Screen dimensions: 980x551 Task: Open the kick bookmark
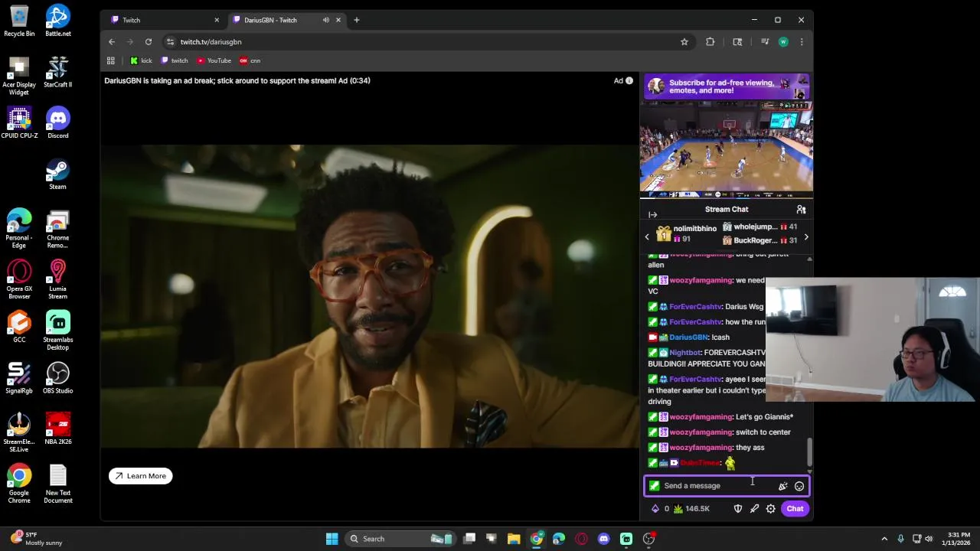(141, 60)
